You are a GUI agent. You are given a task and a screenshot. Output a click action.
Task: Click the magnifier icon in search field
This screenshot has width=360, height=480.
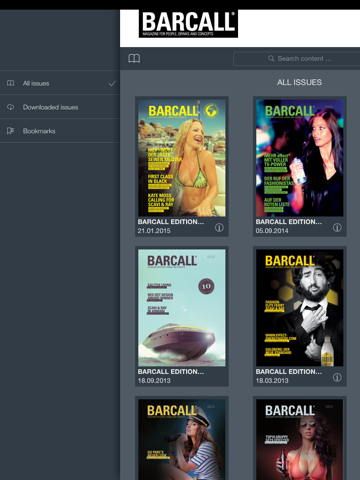pyautogui.click(x=271, y=58)
